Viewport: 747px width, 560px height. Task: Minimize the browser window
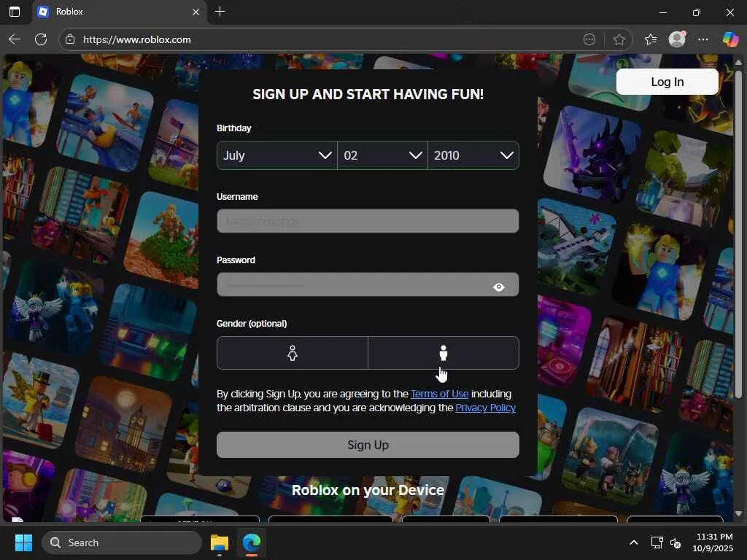[x=662, y=12]
